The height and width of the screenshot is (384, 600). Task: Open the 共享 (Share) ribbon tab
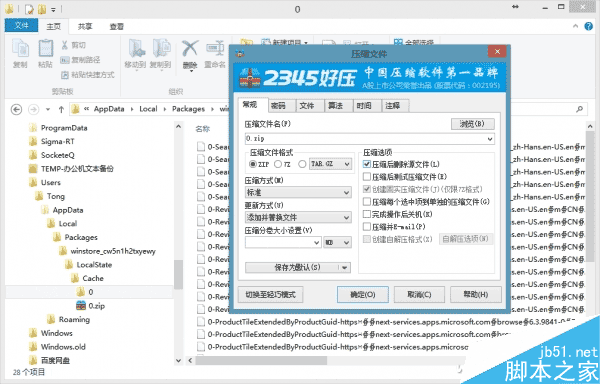pos(85,26)
